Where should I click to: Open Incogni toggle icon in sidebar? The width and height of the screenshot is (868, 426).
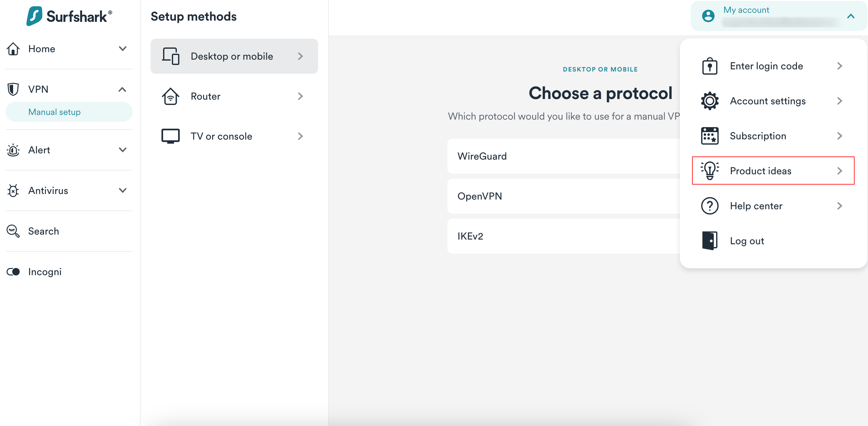tap(13, 272)
